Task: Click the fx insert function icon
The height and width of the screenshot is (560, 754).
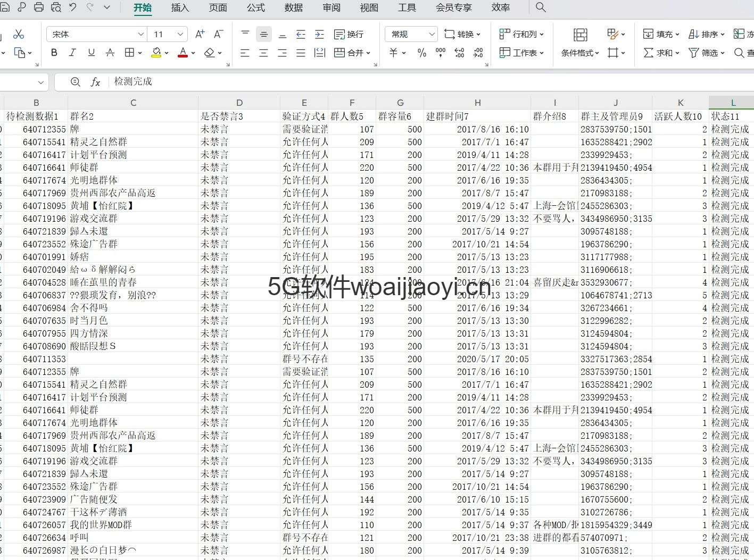Action: coord(95,82)
